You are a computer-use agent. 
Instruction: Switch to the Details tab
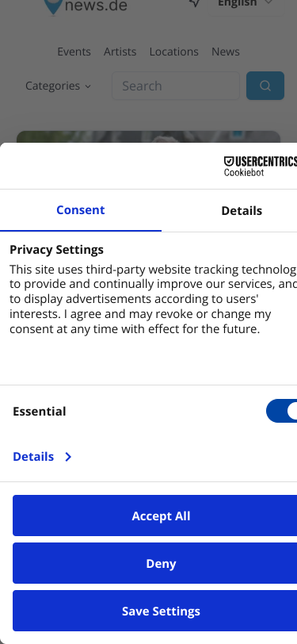tap(242, 210)
